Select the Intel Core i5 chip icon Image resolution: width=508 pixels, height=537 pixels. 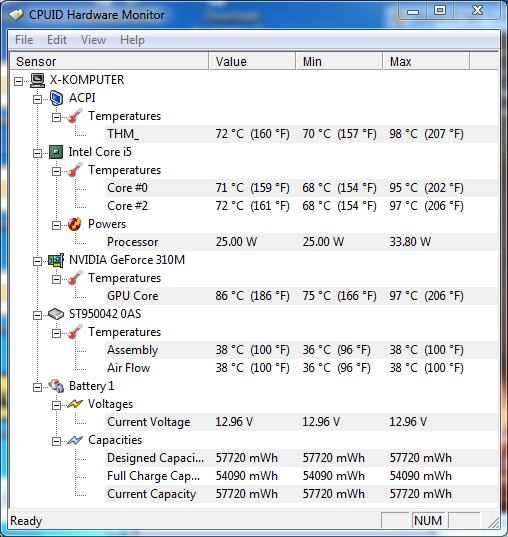(x=56, y=152)
